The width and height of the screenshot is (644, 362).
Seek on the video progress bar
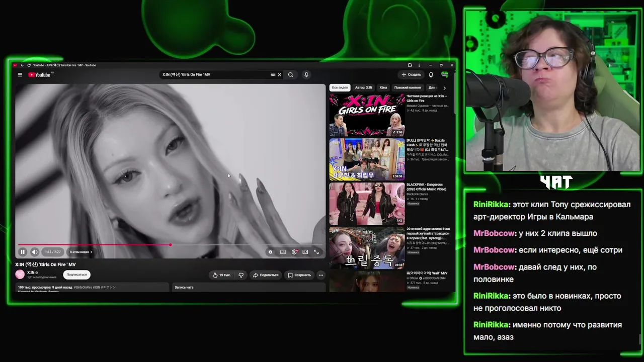[170, 245]
